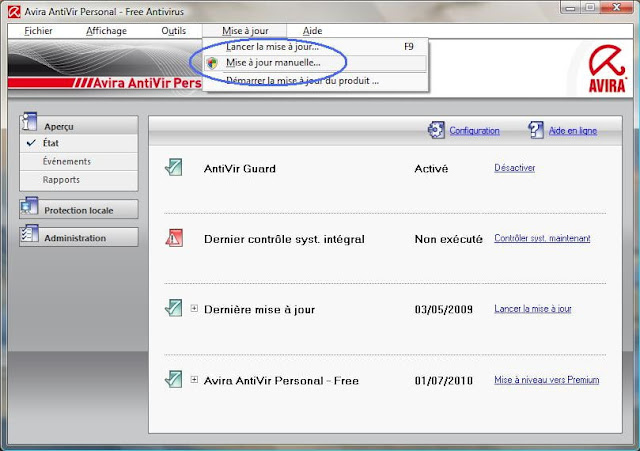Click the green status icon for Dernière mise à jour
Image resolution: width=640 pixels, height=451 pixels.
(174, 308)
